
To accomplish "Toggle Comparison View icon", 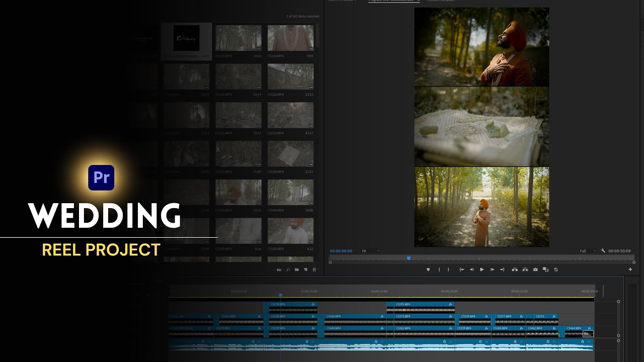I will [545, 269].
